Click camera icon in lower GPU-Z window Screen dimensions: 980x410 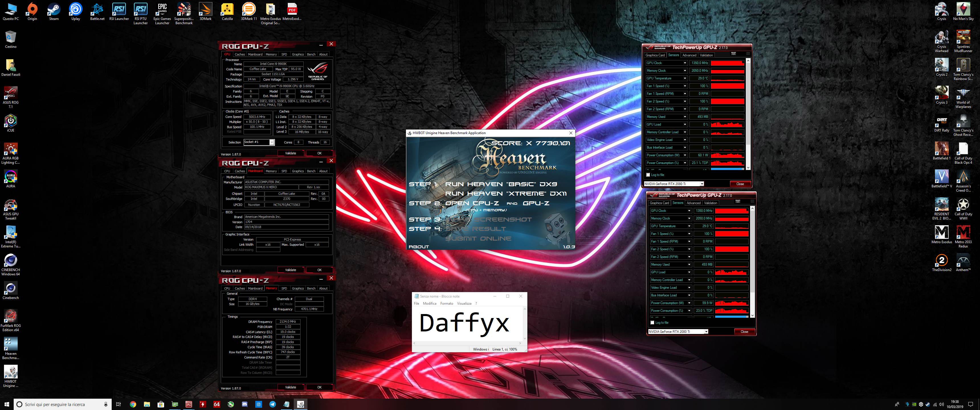(x=738, y=201)
